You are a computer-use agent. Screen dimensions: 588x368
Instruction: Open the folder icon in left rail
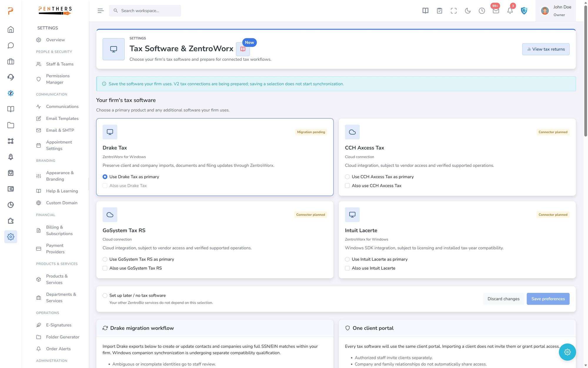click(x=11, y=125)
